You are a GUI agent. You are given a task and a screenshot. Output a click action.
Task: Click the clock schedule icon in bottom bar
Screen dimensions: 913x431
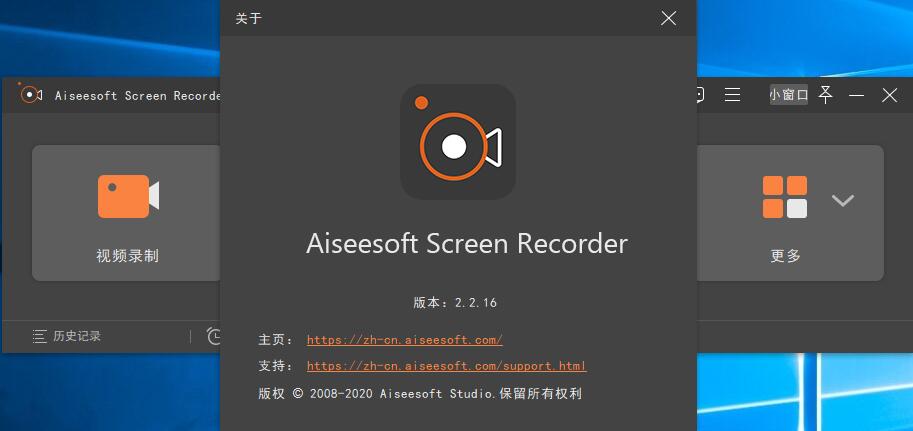214,336
